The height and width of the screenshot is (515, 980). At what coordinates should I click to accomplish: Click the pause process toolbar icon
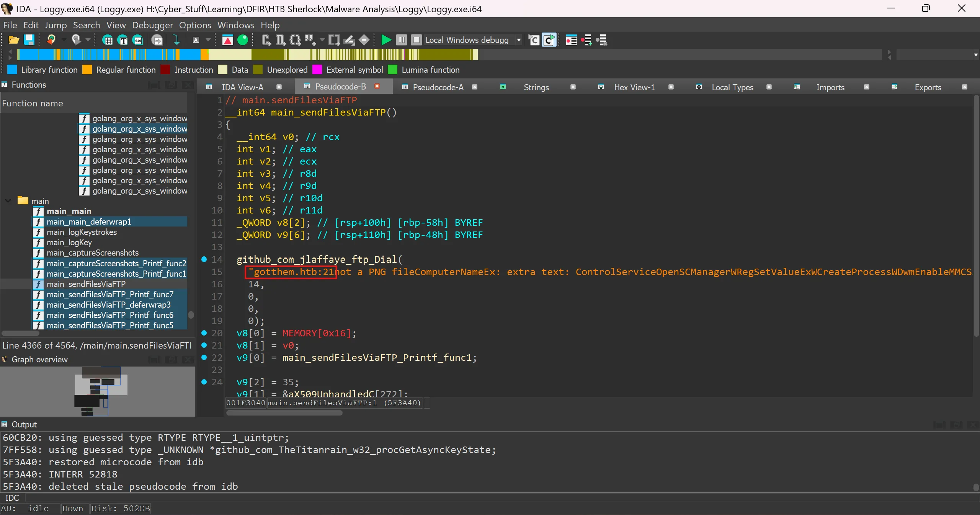coord(401,40)
